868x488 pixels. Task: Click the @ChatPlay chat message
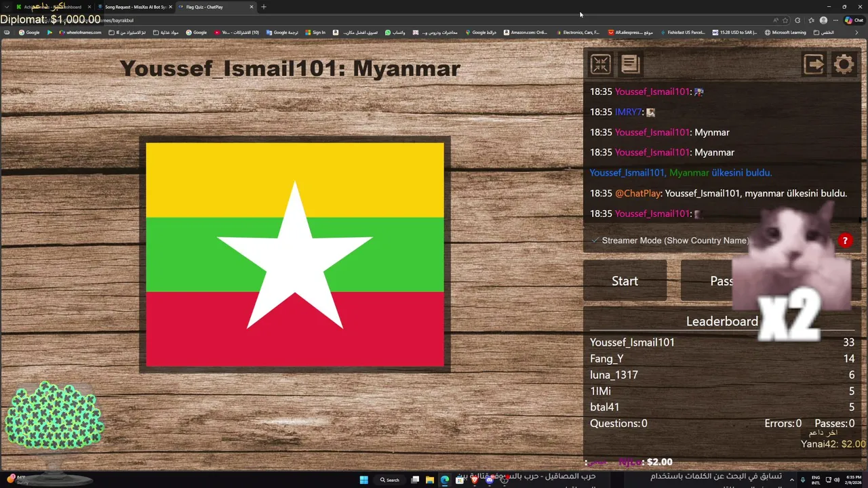[718, 193]
